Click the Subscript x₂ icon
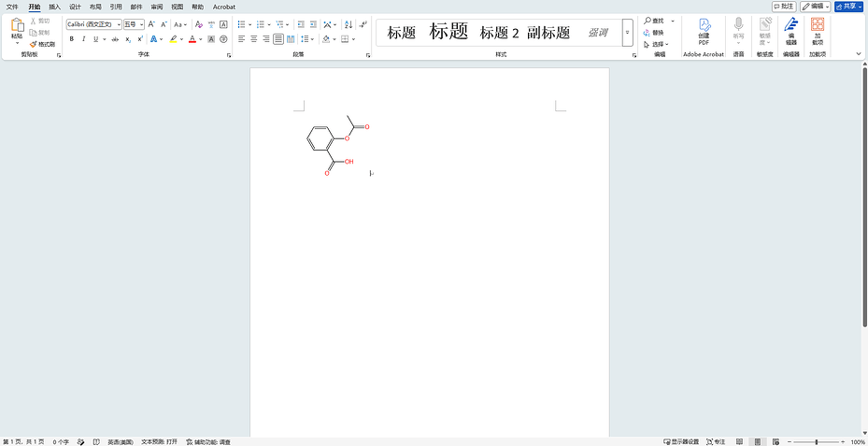Screen dimensions: 868x446 128,39
